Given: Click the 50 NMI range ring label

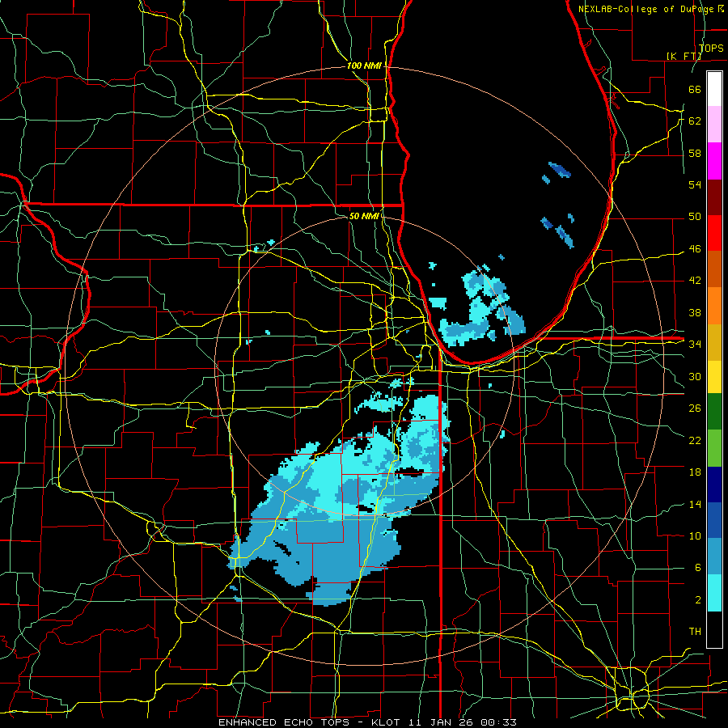Looking at the screenshot, I should [x=365, y=216].
